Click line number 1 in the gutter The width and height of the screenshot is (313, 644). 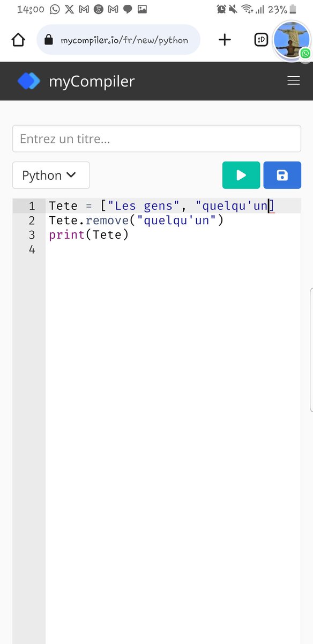(x=32, y=206)
